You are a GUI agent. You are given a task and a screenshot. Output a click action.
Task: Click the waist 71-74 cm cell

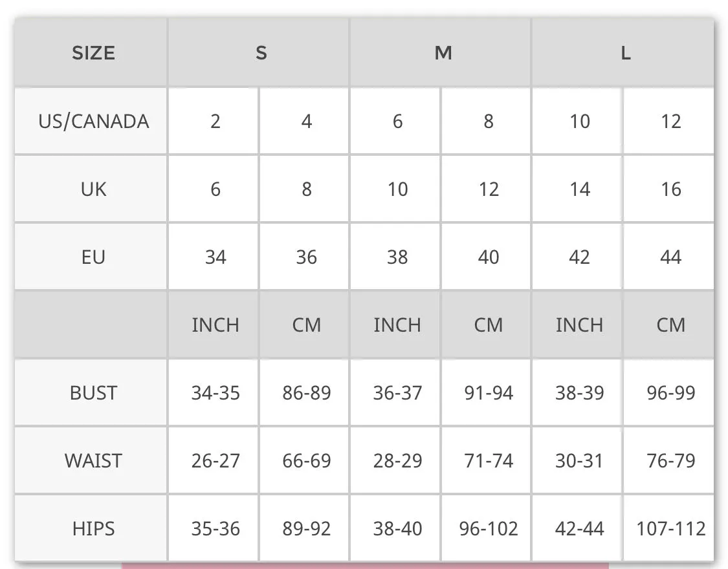click(486, 460)
